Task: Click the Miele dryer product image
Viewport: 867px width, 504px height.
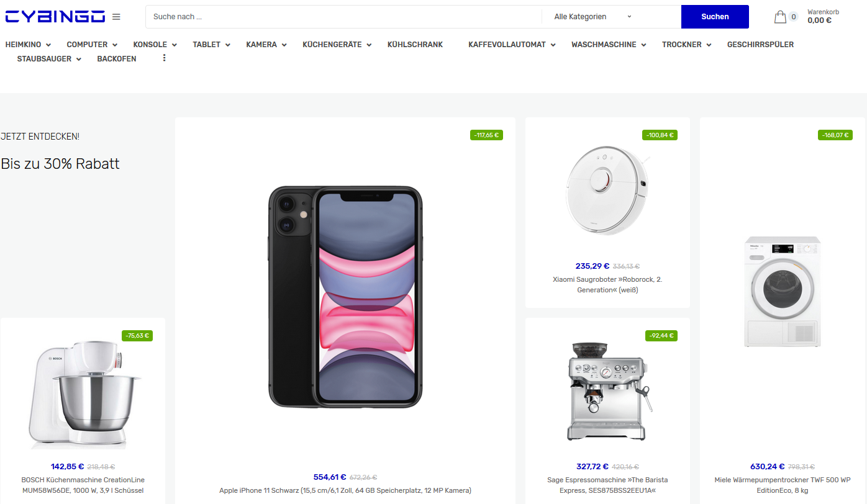Action: pyautogui.click(x=783, y=292)
